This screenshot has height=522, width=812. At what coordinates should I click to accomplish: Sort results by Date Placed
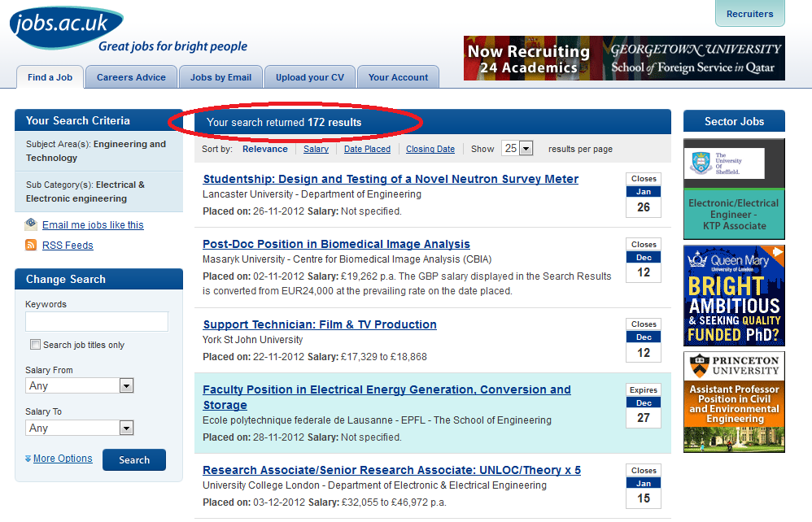(x=367, y=149)
